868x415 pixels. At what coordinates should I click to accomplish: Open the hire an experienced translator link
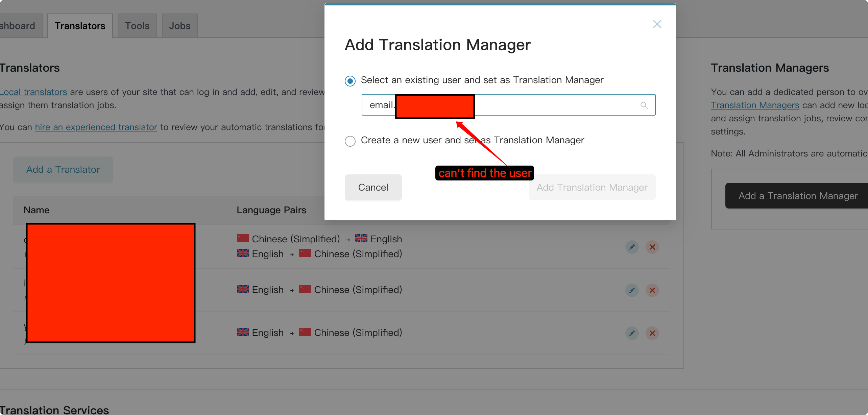(96, 127)
